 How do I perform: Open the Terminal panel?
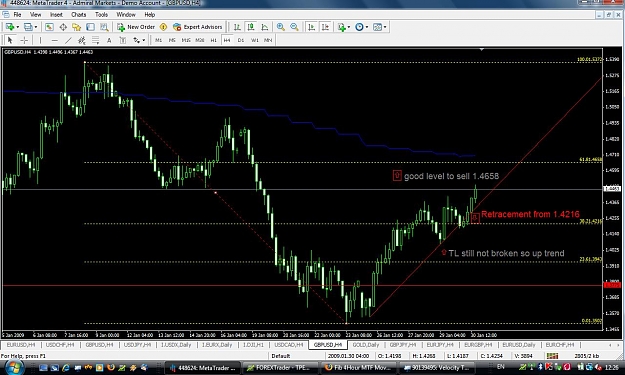pos(90,27)
